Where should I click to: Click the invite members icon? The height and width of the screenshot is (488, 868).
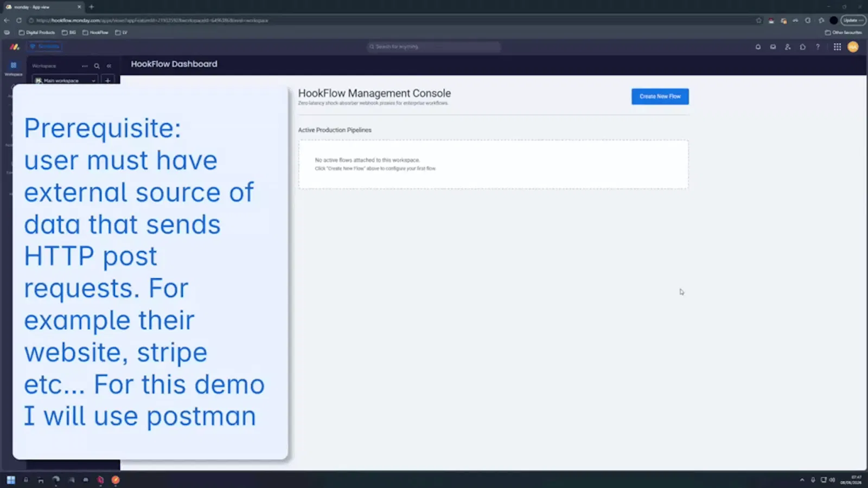pyautogui.click(x=788, y=47)
